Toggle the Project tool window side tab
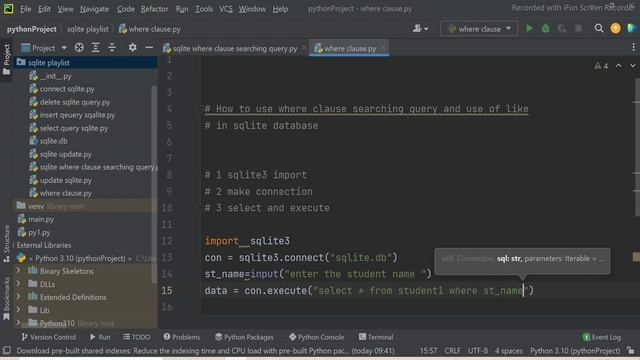640x360 pixels. click(x=7, y=60)
